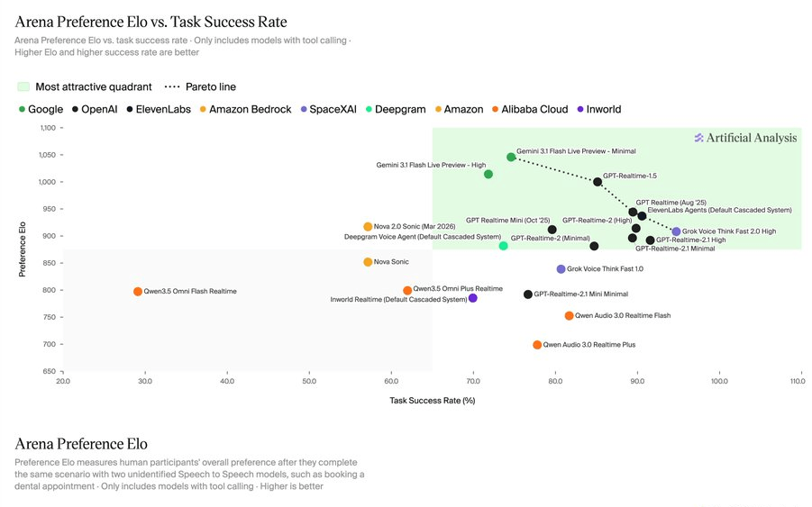This screenshot has height=507, width=812.
Task: Select the SpaceXAI legend item
Action: (329, 109)
